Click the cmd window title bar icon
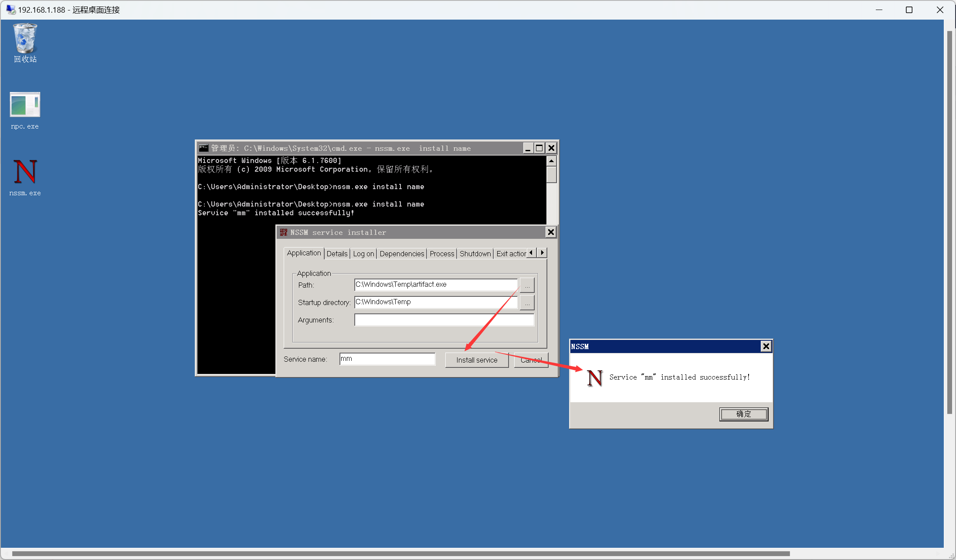Image resolution: width=956 pixels, height=560 pixels. pos(203,148)
